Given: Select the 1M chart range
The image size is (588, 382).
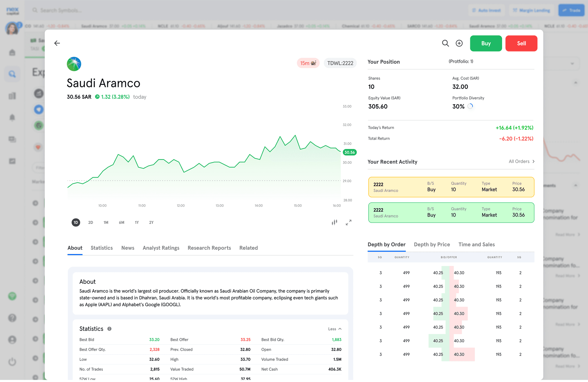Looking at the screenshot, I should [106, 222].
